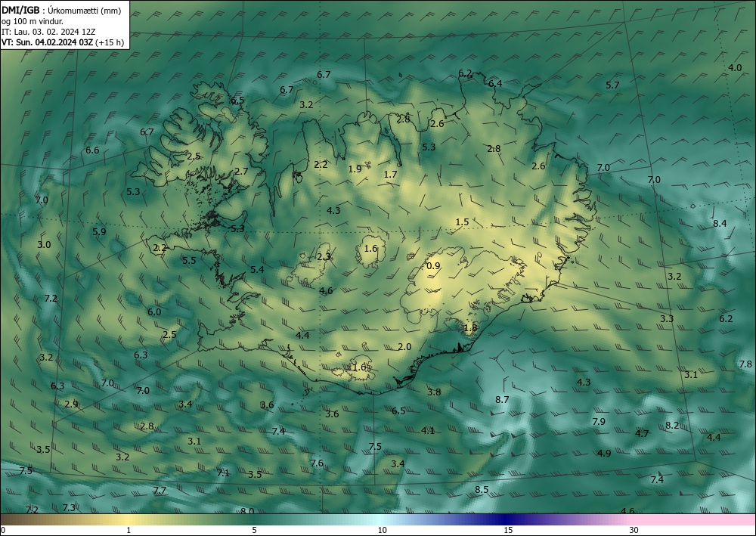This screenshot has height=536, width=756.
Task: Click the 2.7 value on the map
Action: tap(241, 171)
